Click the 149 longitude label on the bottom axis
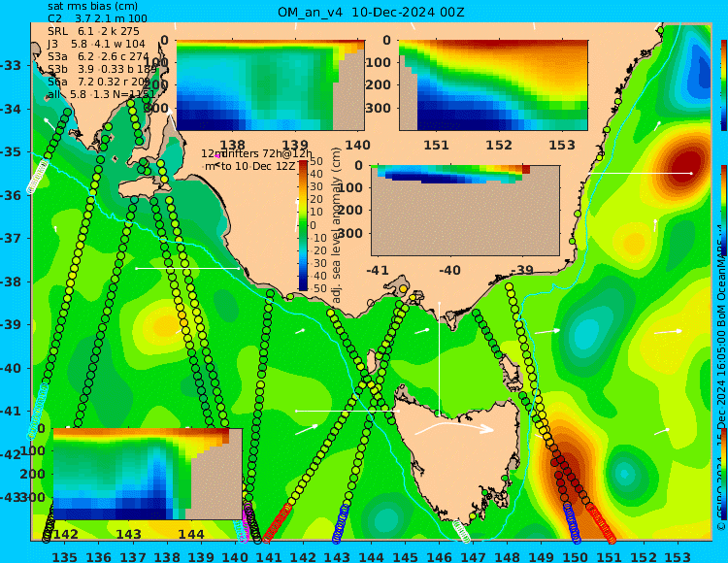This screenshot has height=563, width=728. click(542, 556)
